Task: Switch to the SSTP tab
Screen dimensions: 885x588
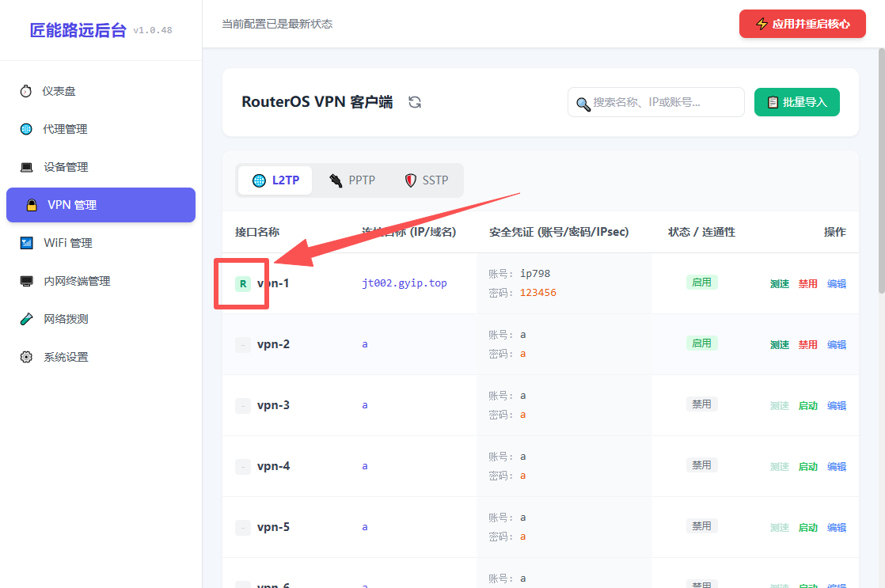Action: click(x=426, y=180)
